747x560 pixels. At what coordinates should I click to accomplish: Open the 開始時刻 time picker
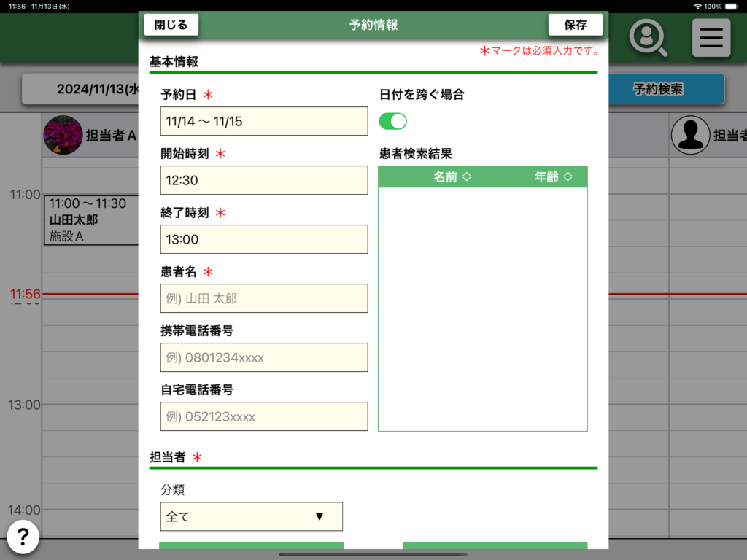[x=263, y=180]
